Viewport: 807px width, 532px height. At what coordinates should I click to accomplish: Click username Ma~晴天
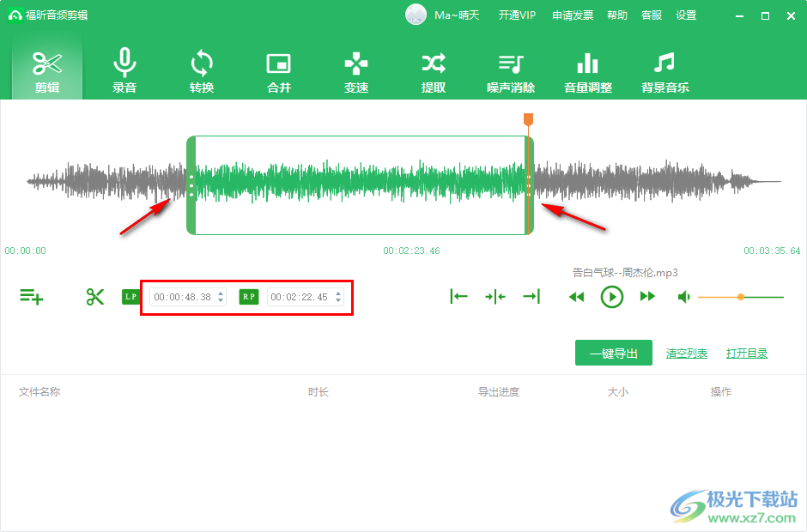457,15
